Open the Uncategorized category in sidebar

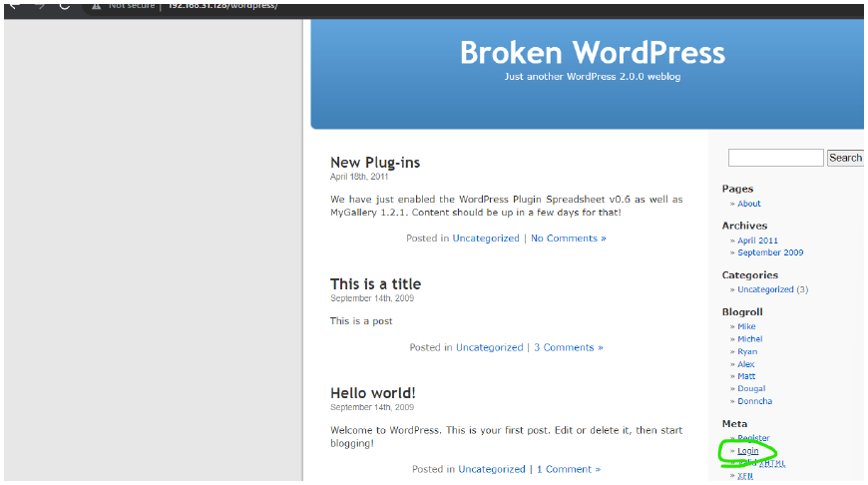[x=765, y=289]
